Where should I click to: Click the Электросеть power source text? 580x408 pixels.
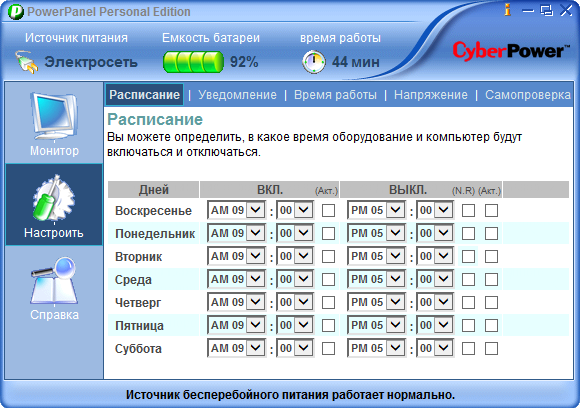point(91,62)
